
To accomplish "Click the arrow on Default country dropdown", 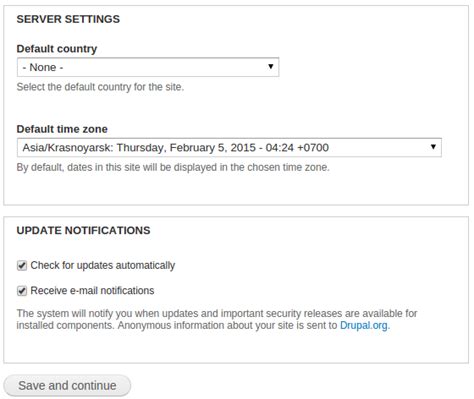I will click(x=271, y=66).
